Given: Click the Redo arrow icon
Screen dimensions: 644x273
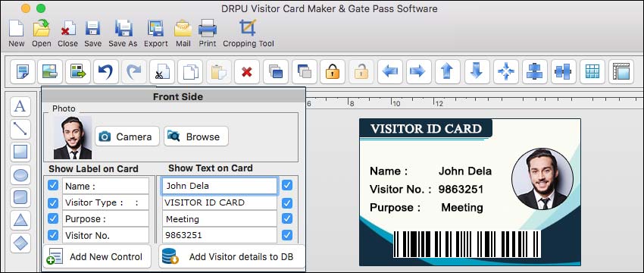Looking at the screenshot, I should pos(133,72).
